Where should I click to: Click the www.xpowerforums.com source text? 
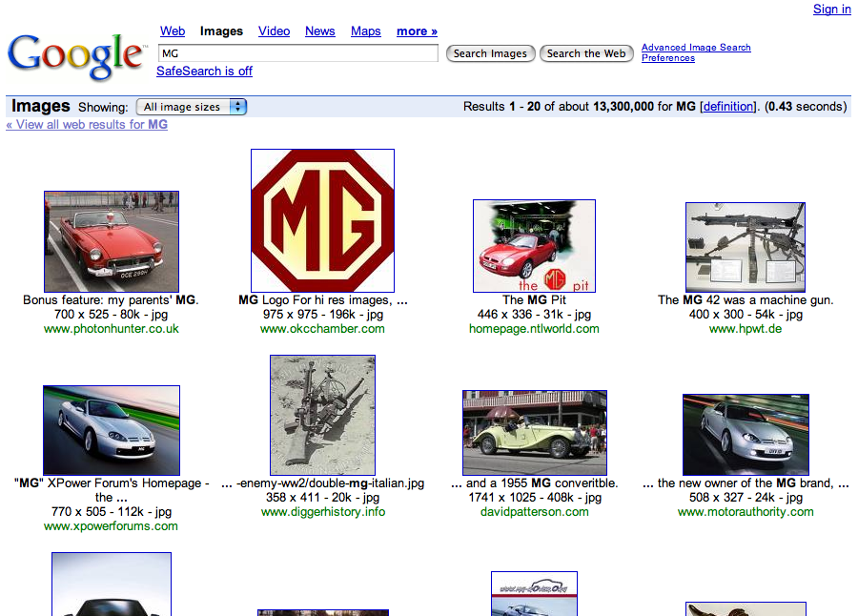(x=112, y=526)
